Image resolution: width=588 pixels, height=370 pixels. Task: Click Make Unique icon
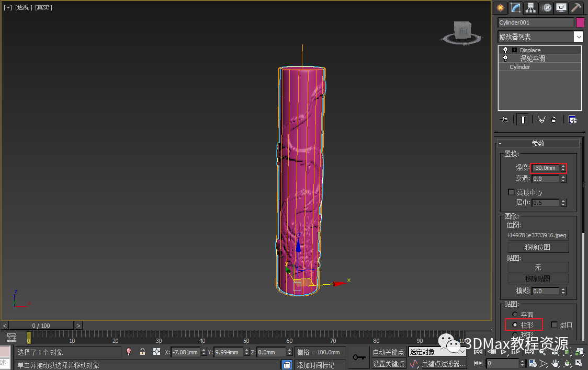click(541, 120)
